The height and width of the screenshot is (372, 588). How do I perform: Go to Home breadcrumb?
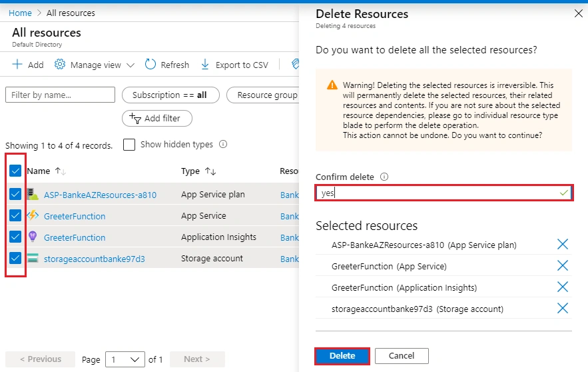tap(20, 13)
